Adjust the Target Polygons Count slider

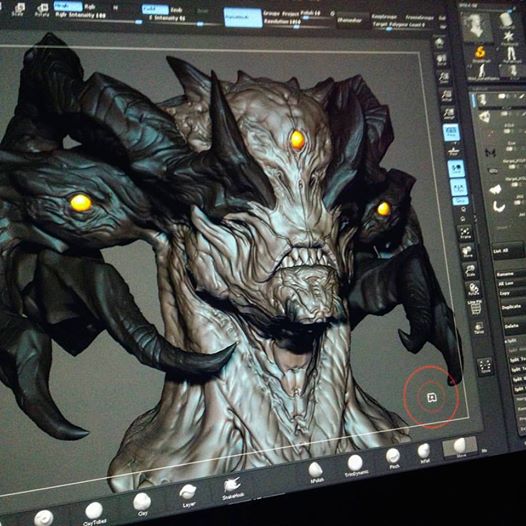[399, 25]
